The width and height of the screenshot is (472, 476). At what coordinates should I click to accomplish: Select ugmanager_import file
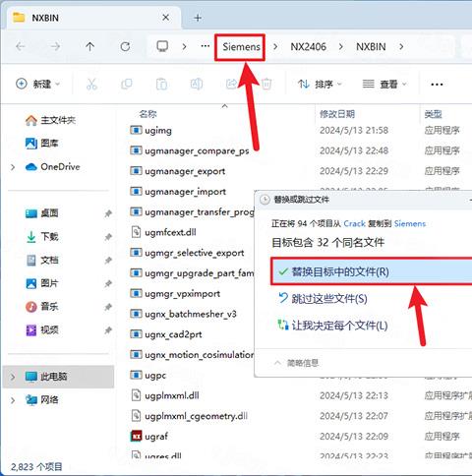[x=178, y=192]
